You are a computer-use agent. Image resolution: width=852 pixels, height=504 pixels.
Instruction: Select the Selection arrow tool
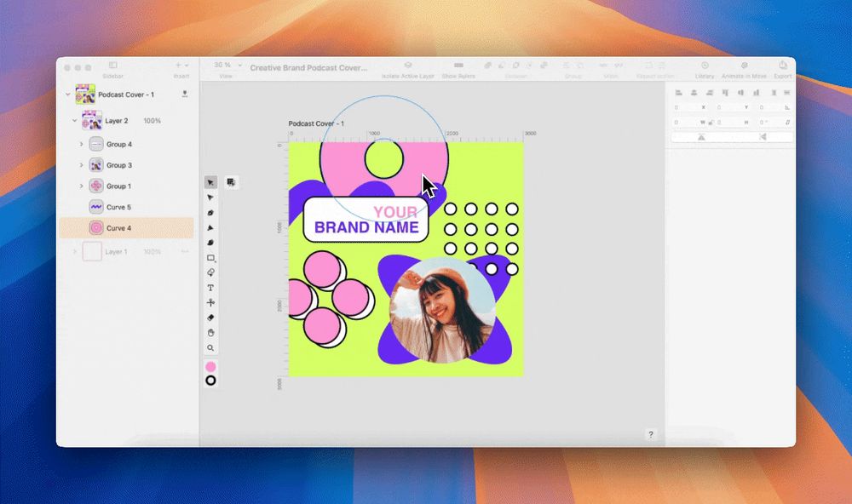point(210,182)
